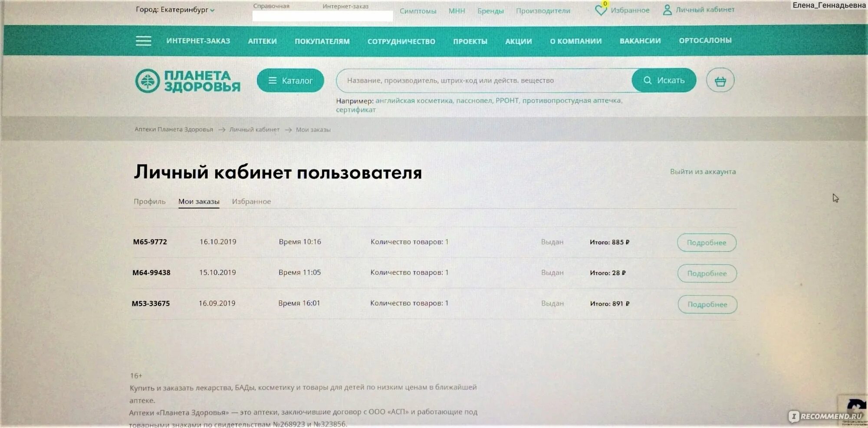868x428 pixels.
Task: Open О КОМПАНИИ menu item
Action: pyautogui.click(x=576, y=41)
